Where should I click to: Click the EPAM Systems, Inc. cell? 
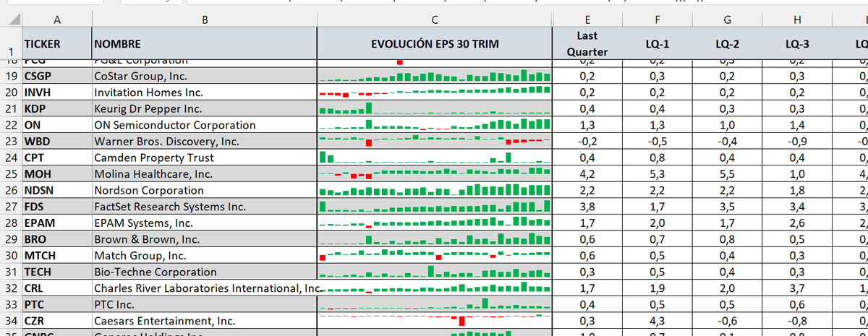click(x=205, y=223)
